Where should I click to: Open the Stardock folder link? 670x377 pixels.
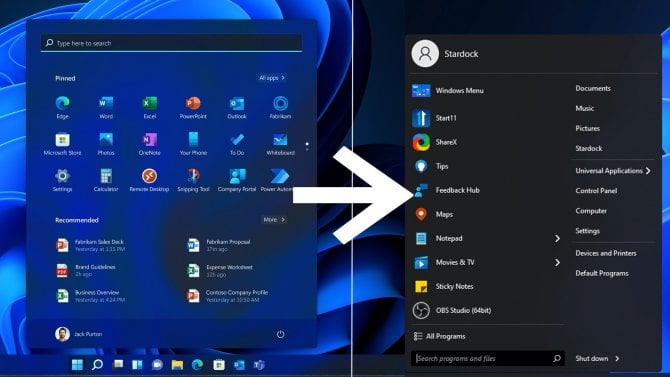[x=589, y=148]
